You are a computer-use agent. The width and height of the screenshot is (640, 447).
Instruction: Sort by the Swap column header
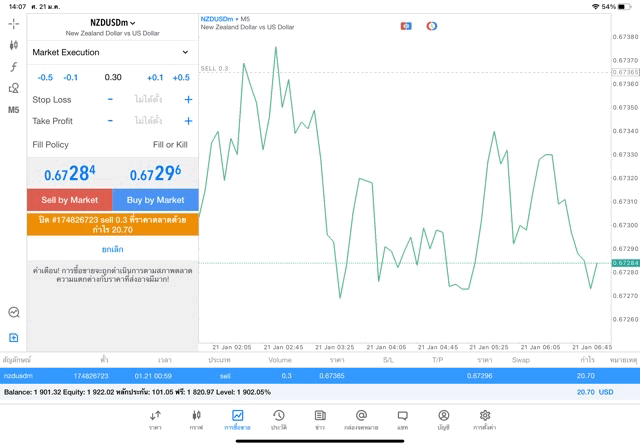tap(521, 360)
